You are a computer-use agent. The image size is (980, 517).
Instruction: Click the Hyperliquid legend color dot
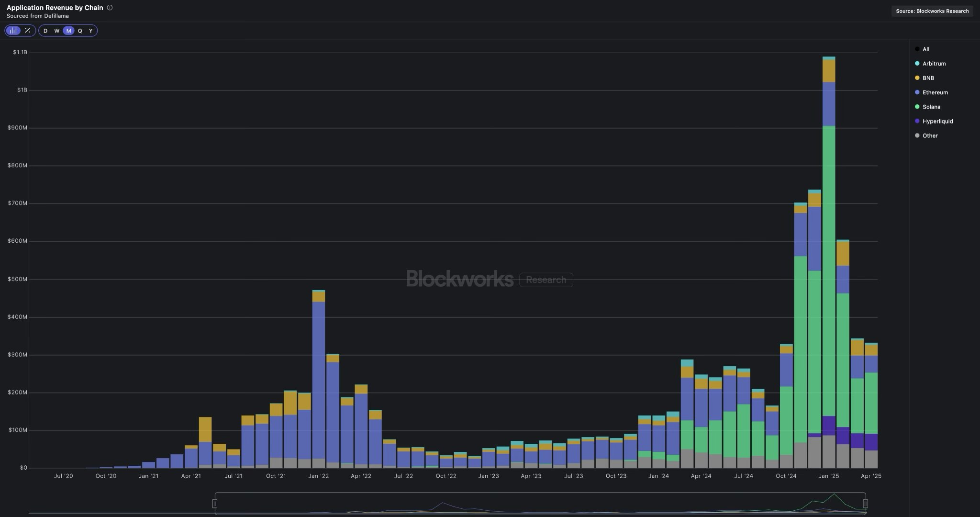point(917,121)
